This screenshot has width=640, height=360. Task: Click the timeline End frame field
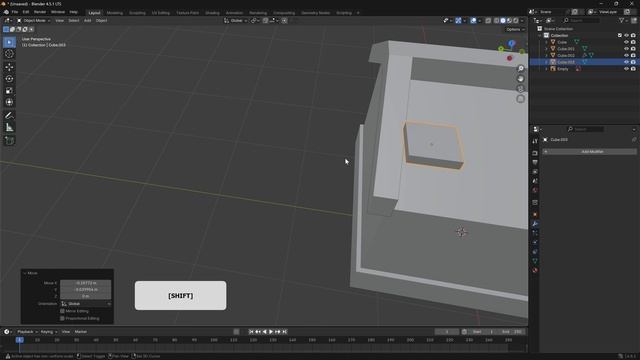(x=512, y=332)
